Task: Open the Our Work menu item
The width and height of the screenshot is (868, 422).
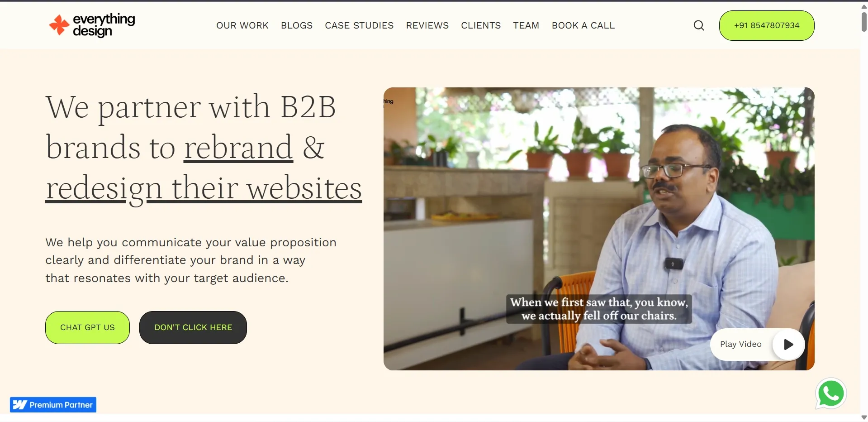Action: 242,26
